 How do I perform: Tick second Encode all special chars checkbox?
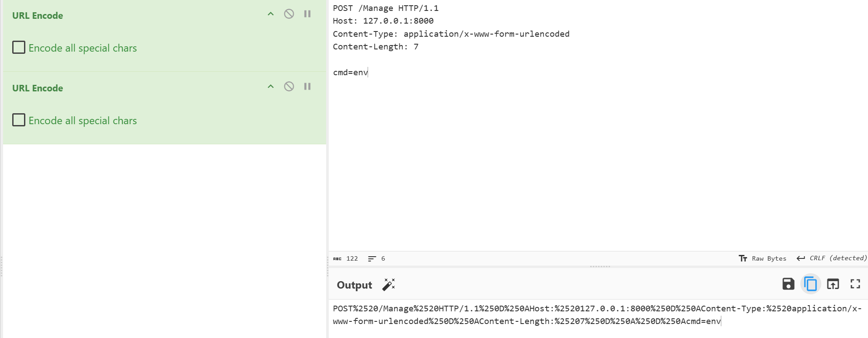(x=19, y=120)
